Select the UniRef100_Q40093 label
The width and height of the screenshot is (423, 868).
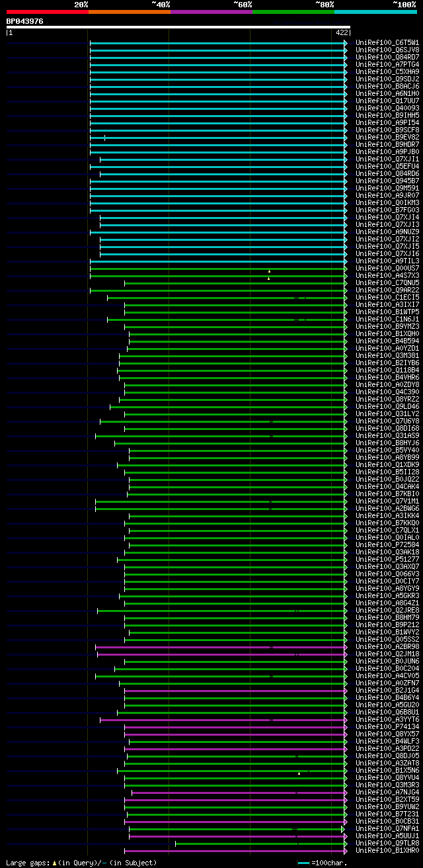click(x=387, y=108)
